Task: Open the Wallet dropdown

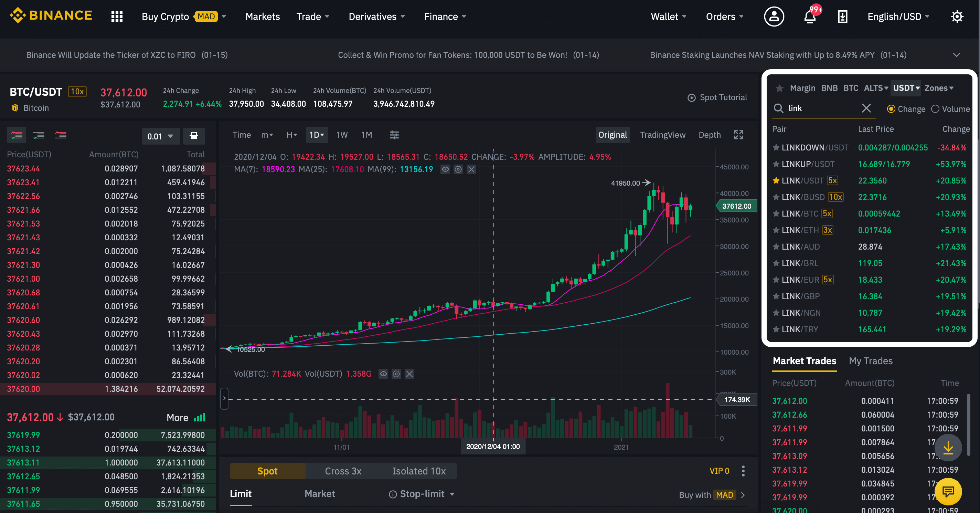Action: click(669, 17)
